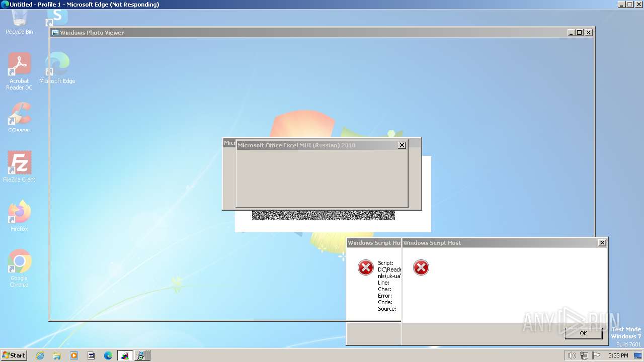This screenshot has height=362, width=644.
Task: Switch to Microsoft Edge in the taskbar
Action: click(x=108, y=355)
